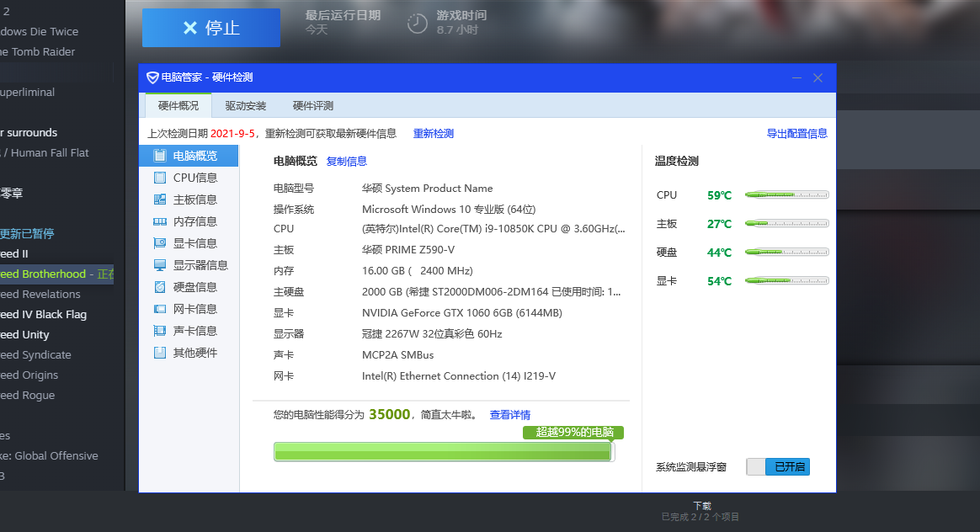Screen dimensions: 980x532
Task: Select Unity game in Steam library
Action: [x=24, y=334]
